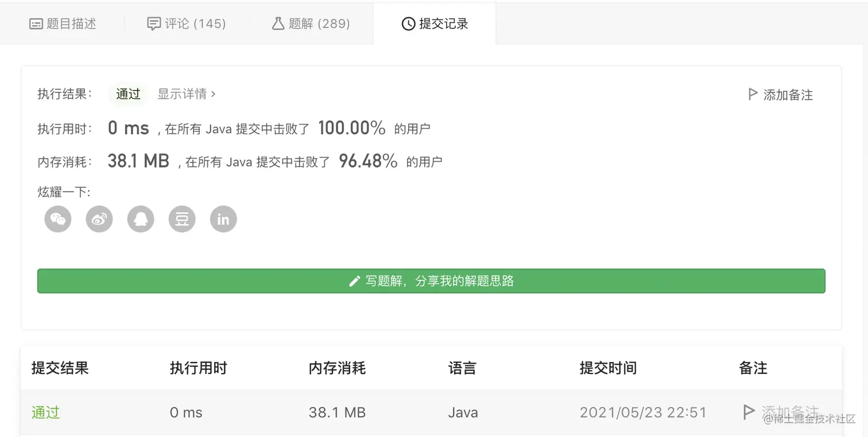Share result via Douban icon
868x437 pixels.
[182, 219]
